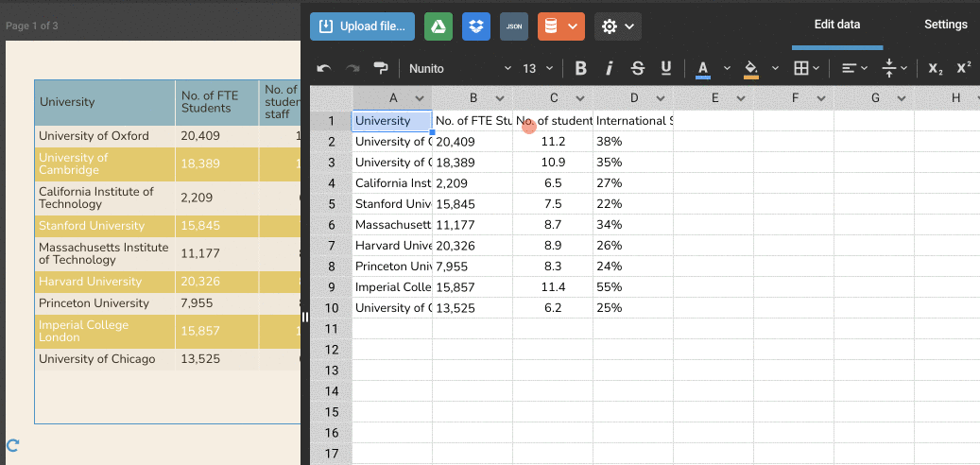
Task: Open the JSON import option
Action: 514,26
